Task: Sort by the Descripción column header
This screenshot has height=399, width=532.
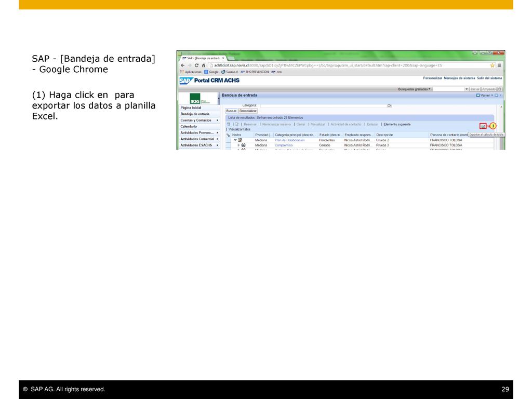Action: point(384,135)
